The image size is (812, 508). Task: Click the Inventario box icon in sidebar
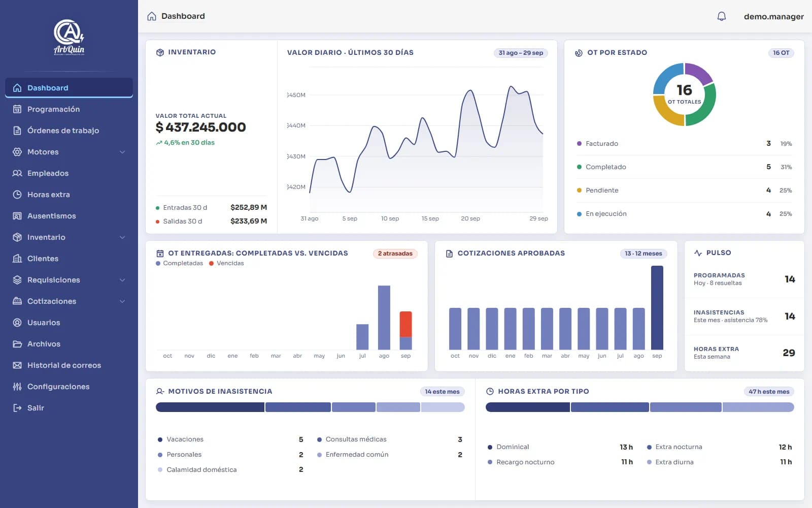point(17,237)
